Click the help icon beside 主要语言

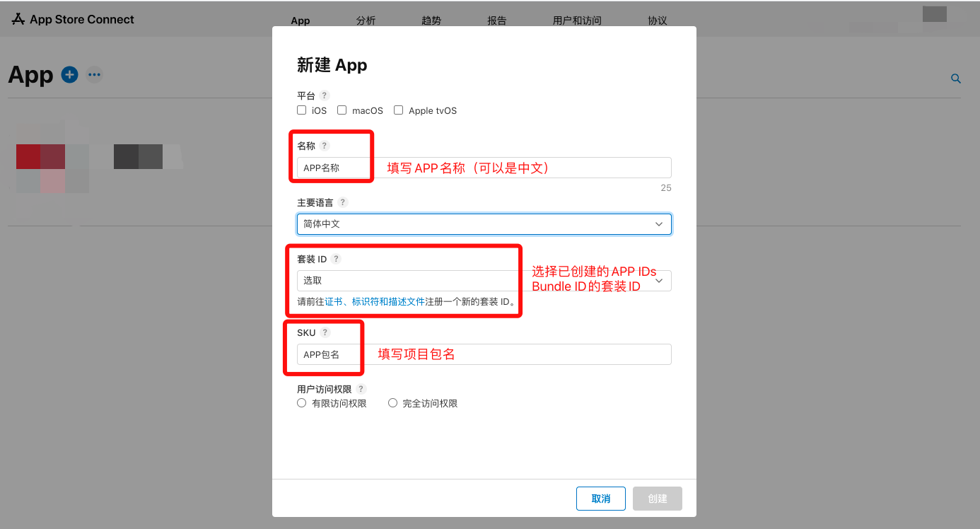[343, 202]
